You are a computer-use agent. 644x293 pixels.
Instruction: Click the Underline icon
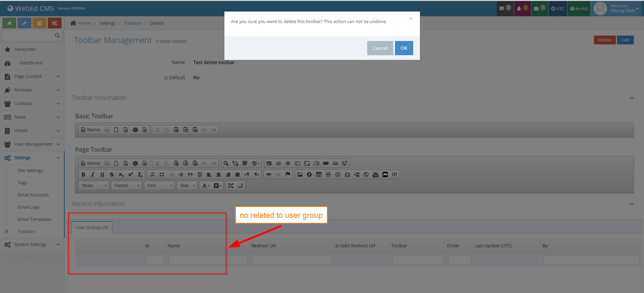[102, 174]
